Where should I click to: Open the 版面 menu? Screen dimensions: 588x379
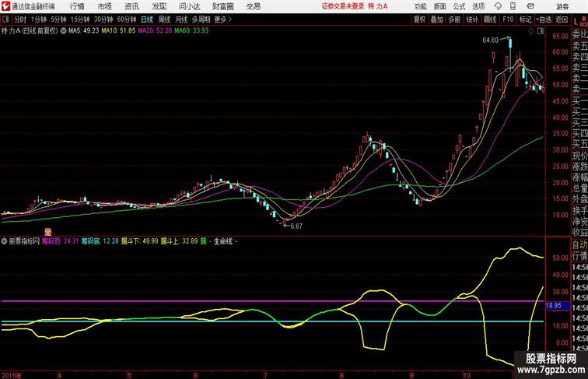click(x=440, y=6)
